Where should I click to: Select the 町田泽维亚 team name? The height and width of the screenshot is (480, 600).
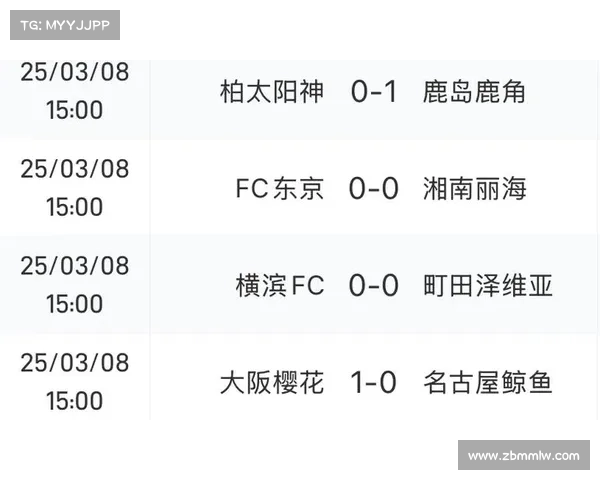[488, 286]
